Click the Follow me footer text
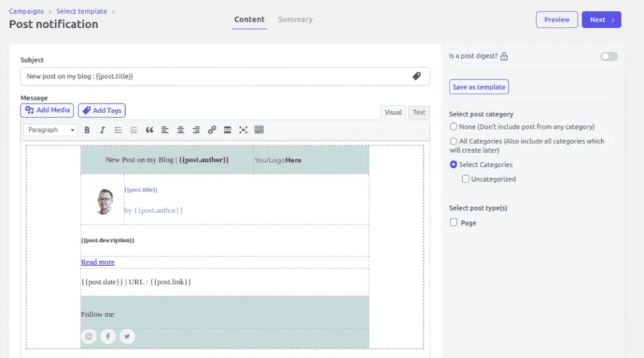Viewport: 644px width, 358px height. pos(97,315)
